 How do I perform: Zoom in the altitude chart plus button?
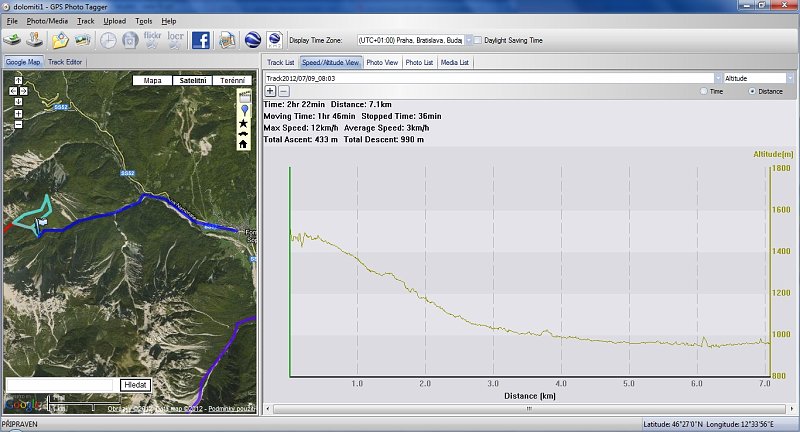tap(270, 91)
